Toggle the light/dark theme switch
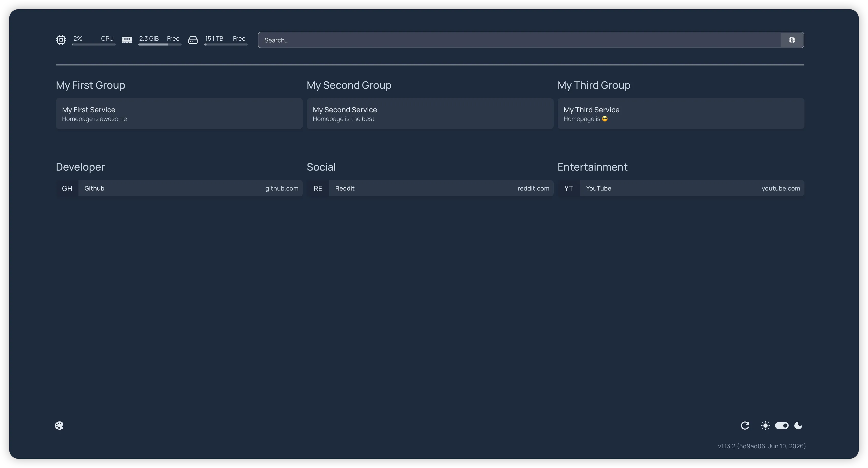Viewport: 868px width, 468px height. pyautogui.click(x=782, y=426)
